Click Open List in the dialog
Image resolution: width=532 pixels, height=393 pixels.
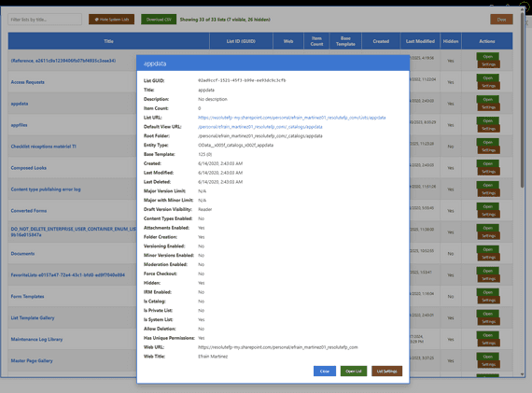coord(354,371)
